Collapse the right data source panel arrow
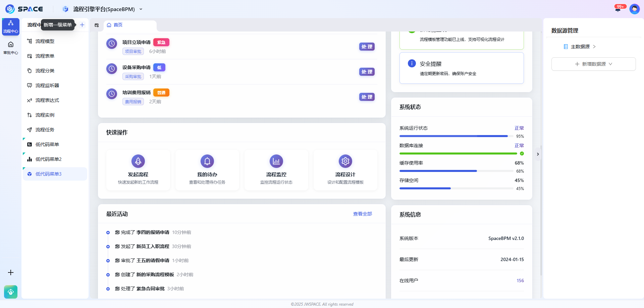 coord(538,154)
